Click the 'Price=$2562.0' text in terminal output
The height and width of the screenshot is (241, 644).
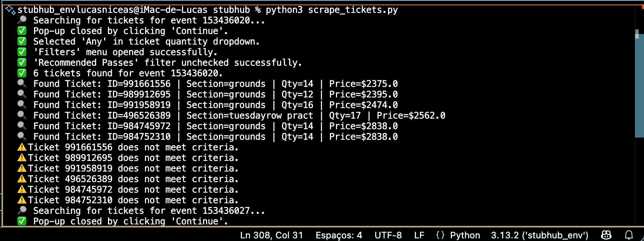point(411,116)
